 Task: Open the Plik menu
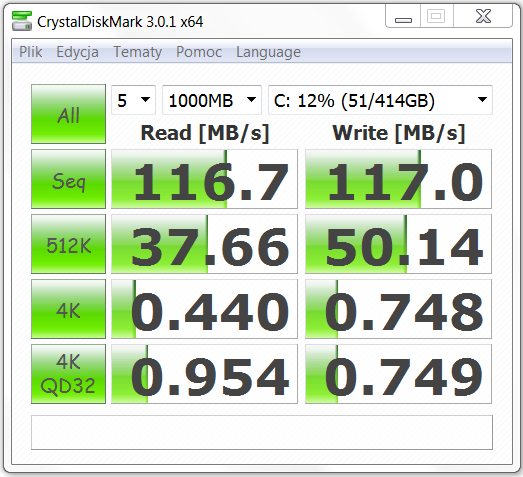(x=31, y=52)
